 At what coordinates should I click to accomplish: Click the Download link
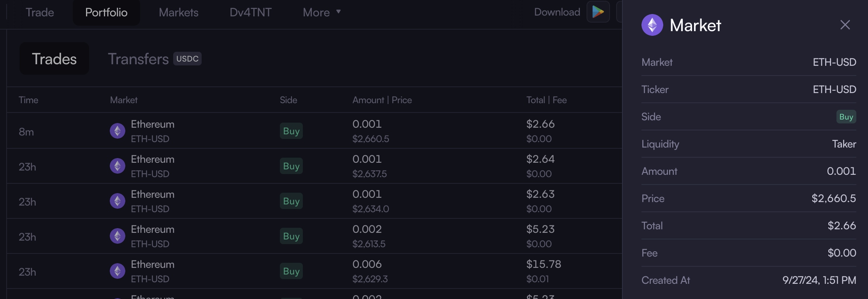(x=557, y=12)
